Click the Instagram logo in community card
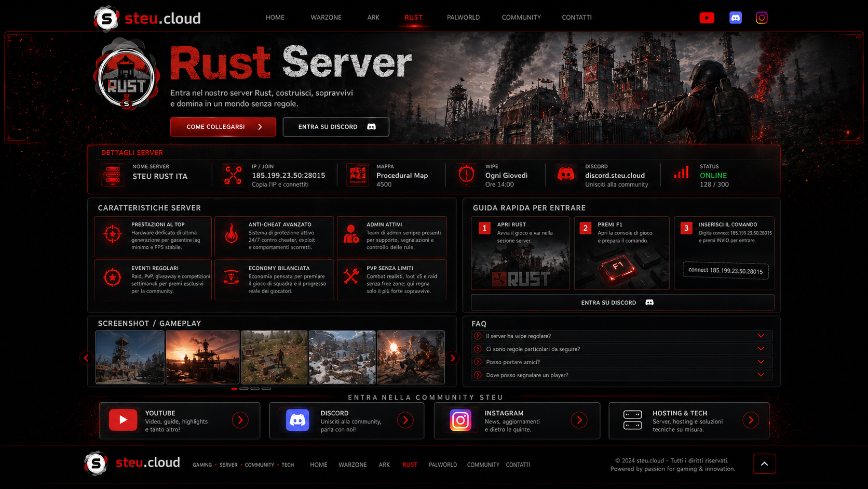 [460, 420]
